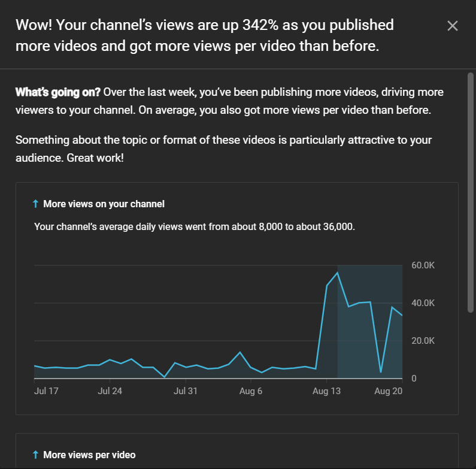Click the 0 label on the y-axis
476x469 pixels.
click(x=414, y=379)
